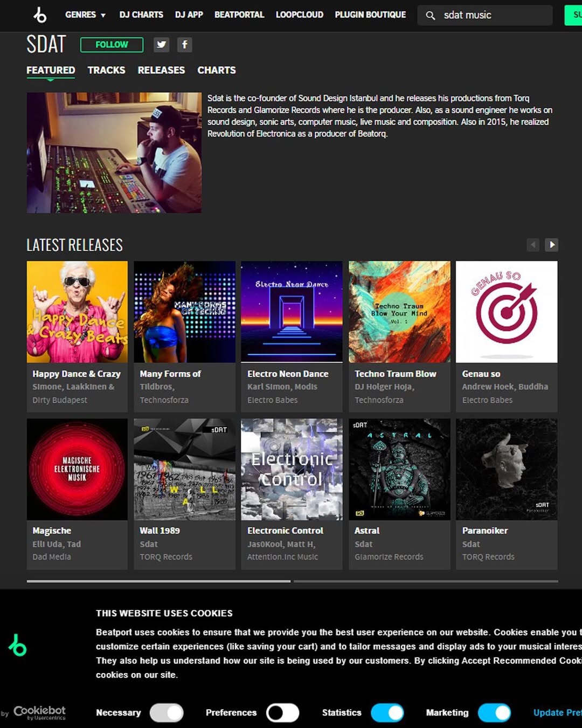Image resolution: width=582 pixels, height=728 pixels.
Task: Disable the Statistics cookie switch
Action: 387,712
